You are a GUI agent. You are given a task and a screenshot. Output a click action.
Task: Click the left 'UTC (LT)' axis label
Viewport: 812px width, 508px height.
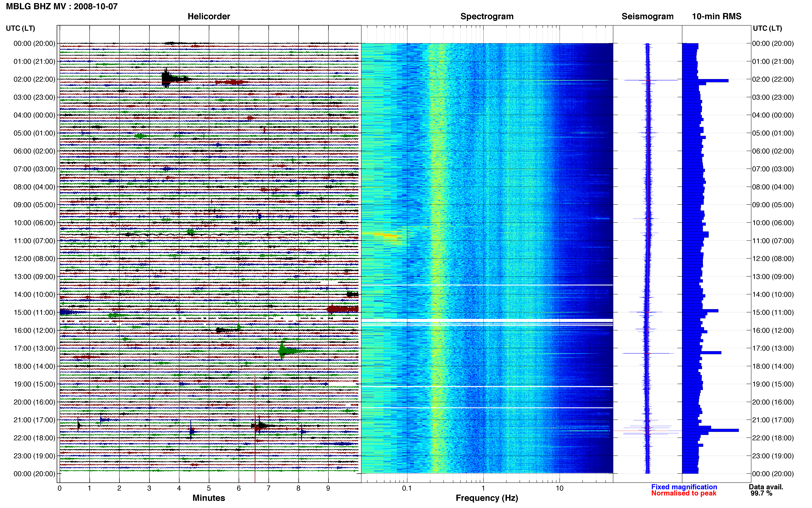[21, 28]
